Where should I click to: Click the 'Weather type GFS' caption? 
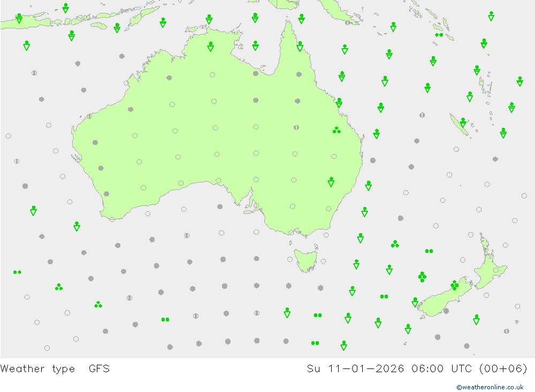coord(55,369)
